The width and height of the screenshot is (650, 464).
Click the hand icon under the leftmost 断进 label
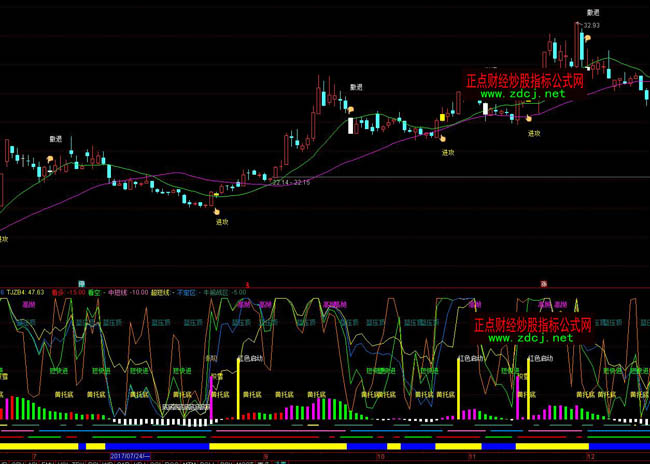pyautogui.click(x=50, y=157)
